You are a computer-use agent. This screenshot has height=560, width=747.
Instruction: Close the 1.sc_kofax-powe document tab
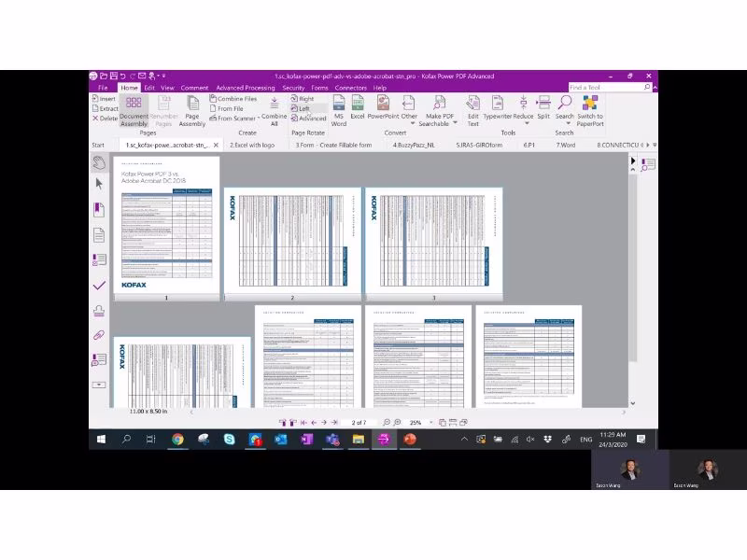(216, 145)
